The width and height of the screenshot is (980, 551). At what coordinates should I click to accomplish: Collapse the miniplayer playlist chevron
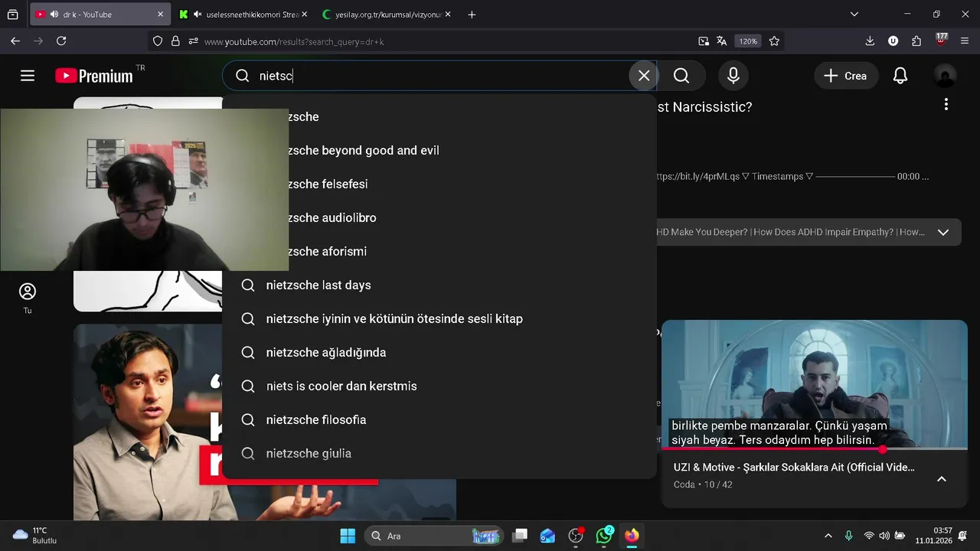coord(942,479)
